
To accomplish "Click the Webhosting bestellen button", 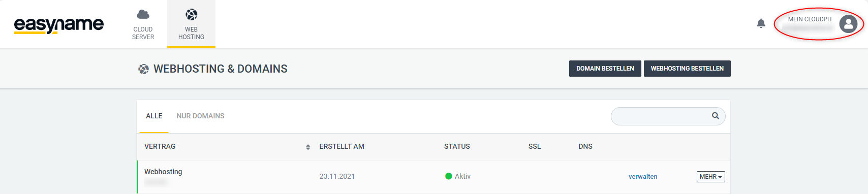I will [x=687, y=69].
